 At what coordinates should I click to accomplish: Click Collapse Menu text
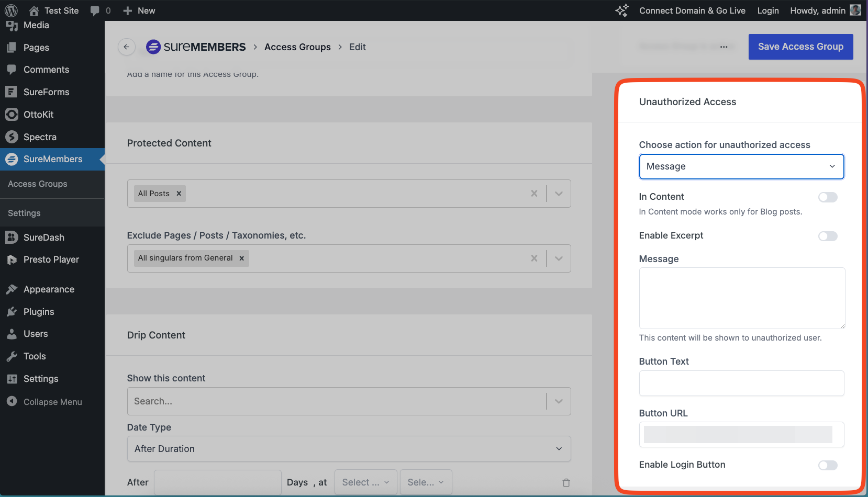(x=53, y=402)
